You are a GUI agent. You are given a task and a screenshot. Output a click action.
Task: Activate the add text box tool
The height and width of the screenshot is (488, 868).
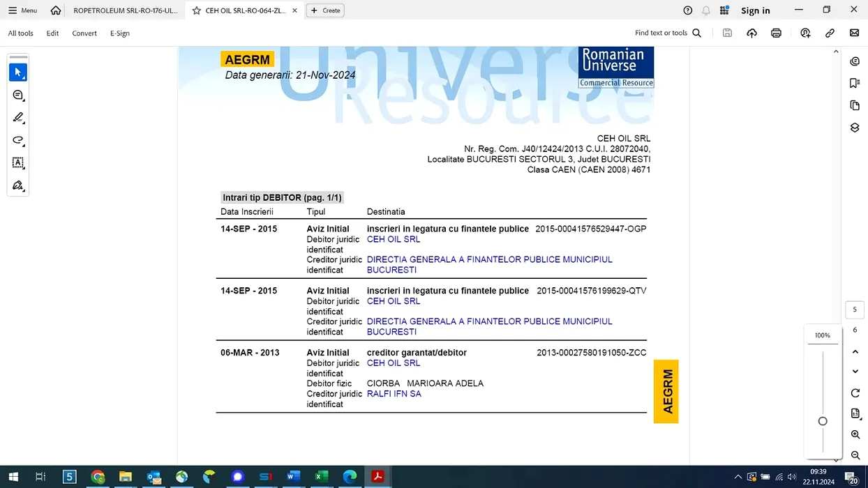point(18,163)
